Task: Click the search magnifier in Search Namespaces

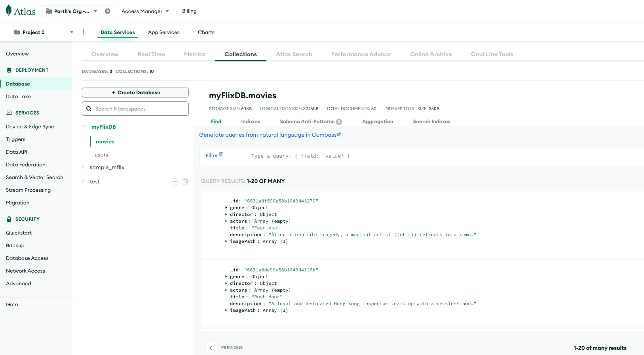Action: [89, 109]
